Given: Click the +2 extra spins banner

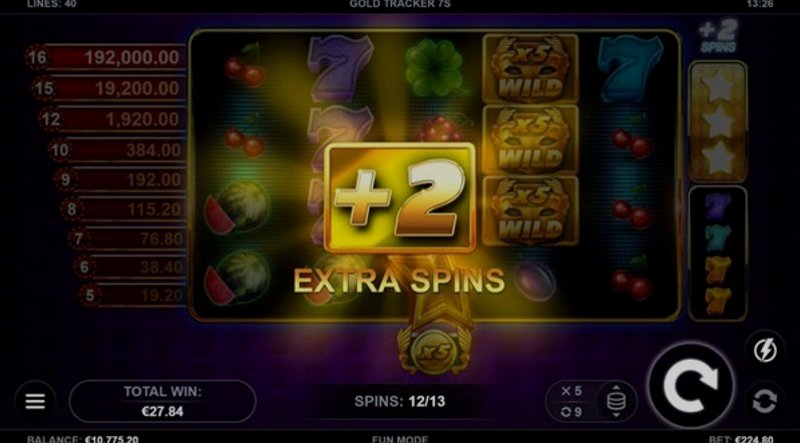Looking at the screenshot, I should pos(400,198).
